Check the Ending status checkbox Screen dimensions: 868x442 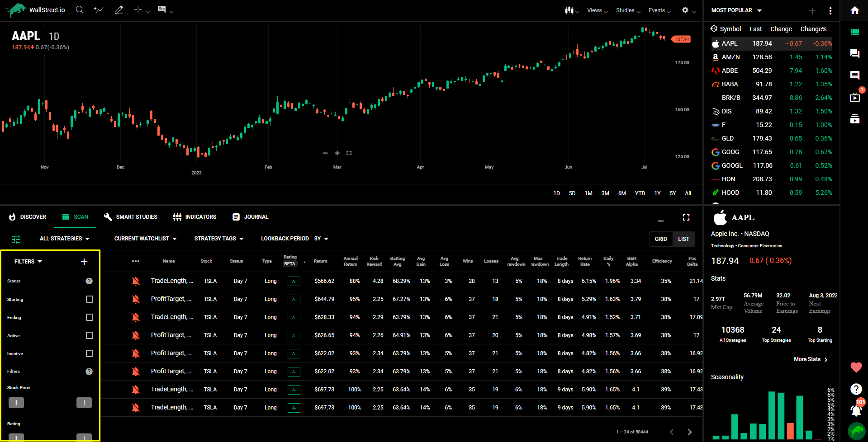click(90, 317)
